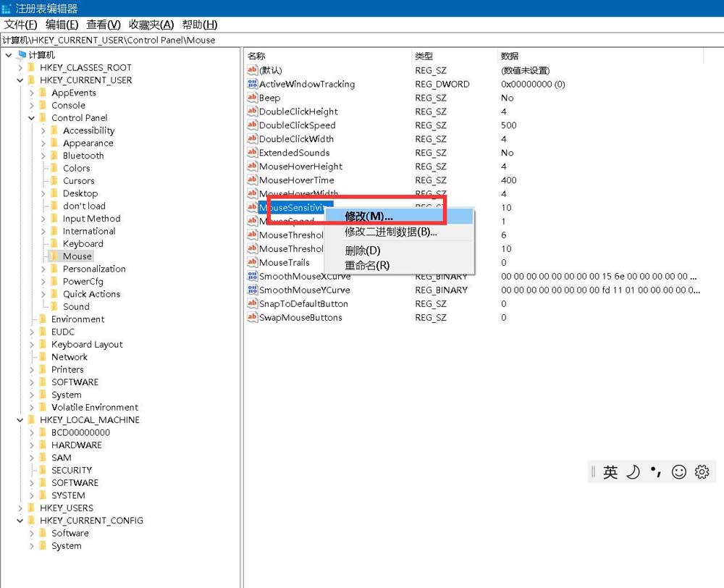Click the smiley emoji icon in IME bar
724x588 pixels.
pyautogui.click(x=678, y=472)
